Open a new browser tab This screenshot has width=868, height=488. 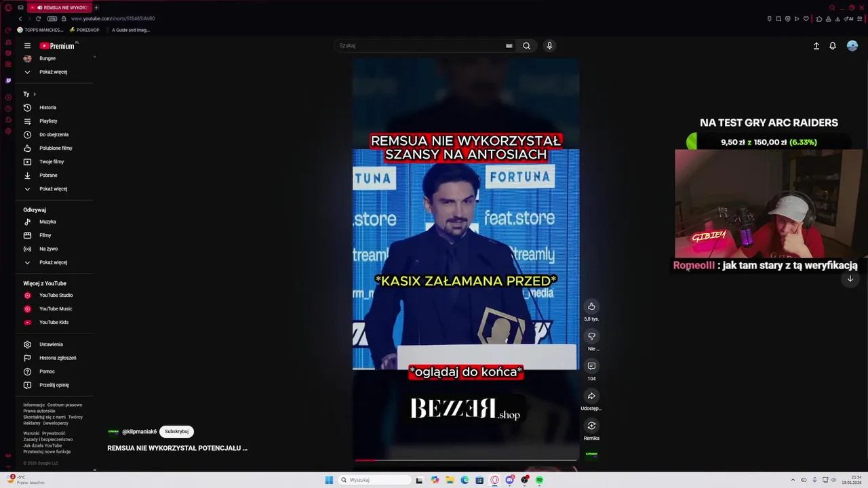(x=96, y=7)
